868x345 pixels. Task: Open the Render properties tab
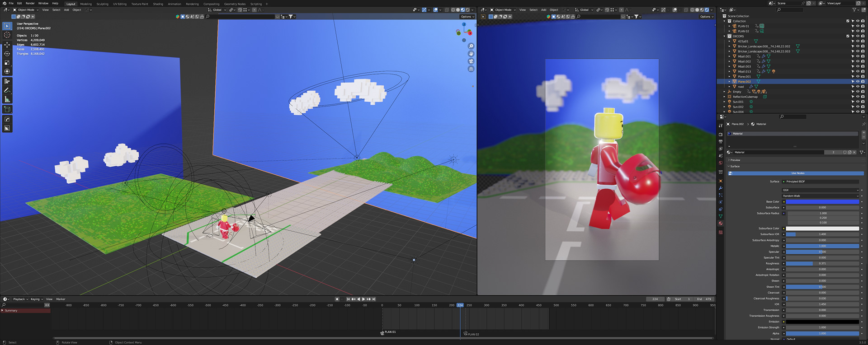pos(721,135)
